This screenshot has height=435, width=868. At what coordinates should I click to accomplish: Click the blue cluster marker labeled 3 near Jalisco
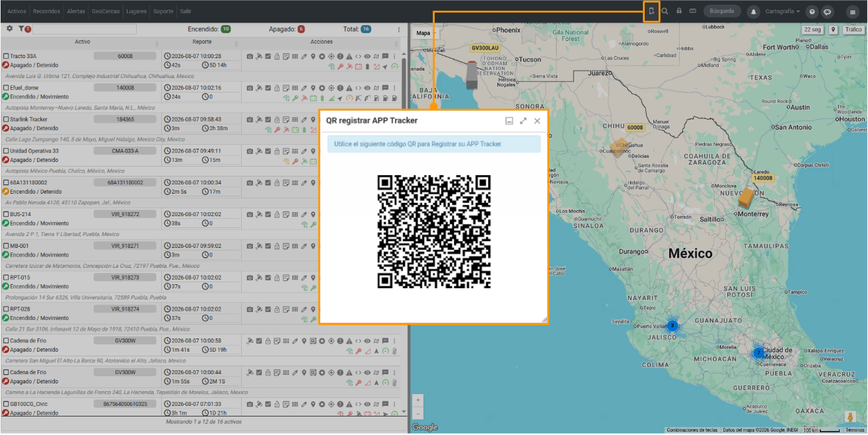tap(672, 325)
